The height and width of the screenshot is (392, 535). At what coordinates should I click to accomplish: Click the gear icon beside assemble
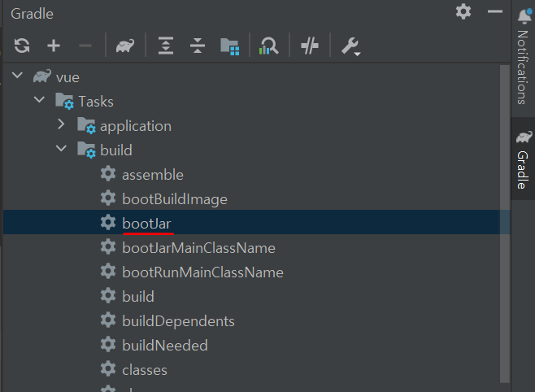[x=108, y=173]
